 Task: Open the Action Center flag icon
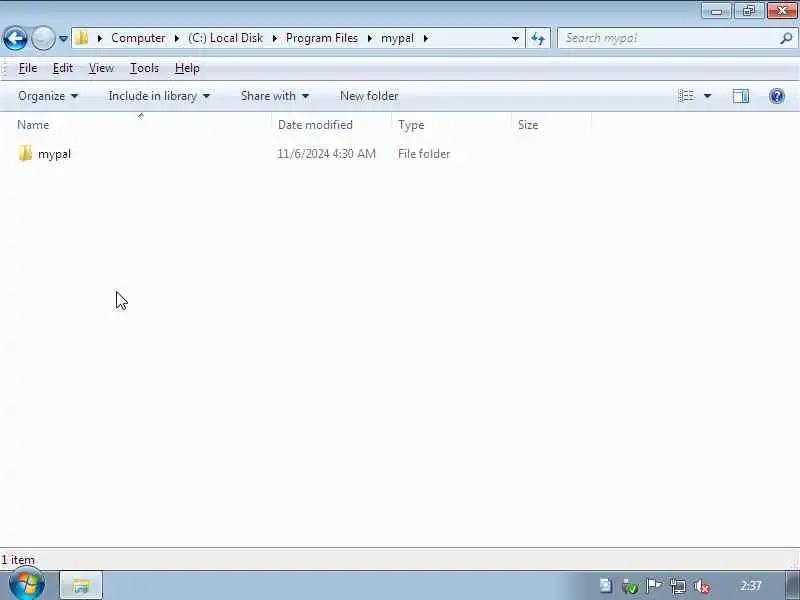click(654, 586)
